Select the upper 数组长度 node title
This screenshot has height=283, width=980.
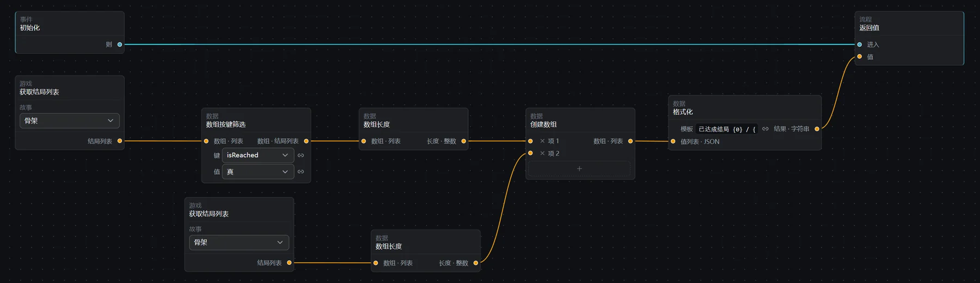pyautogui.click(x=377, y=125)
